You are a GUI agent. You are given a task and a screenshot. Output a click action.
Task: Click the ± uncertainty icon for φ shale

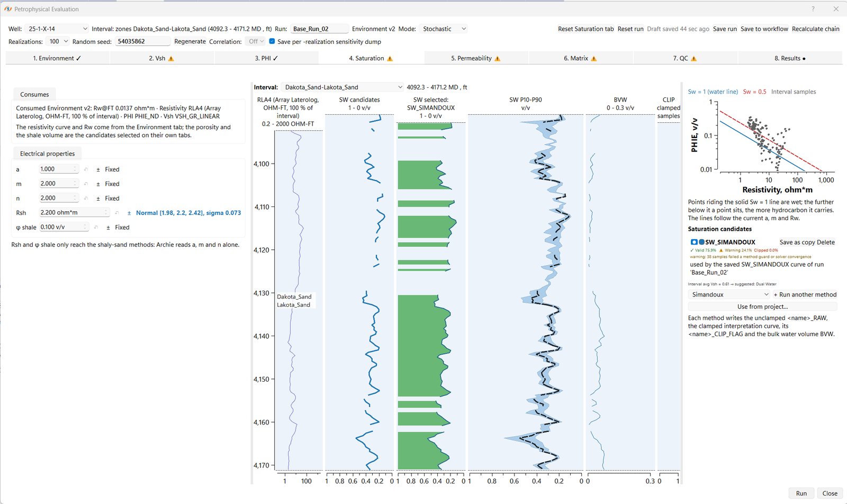pyautogui.click(x=109, y=227)
